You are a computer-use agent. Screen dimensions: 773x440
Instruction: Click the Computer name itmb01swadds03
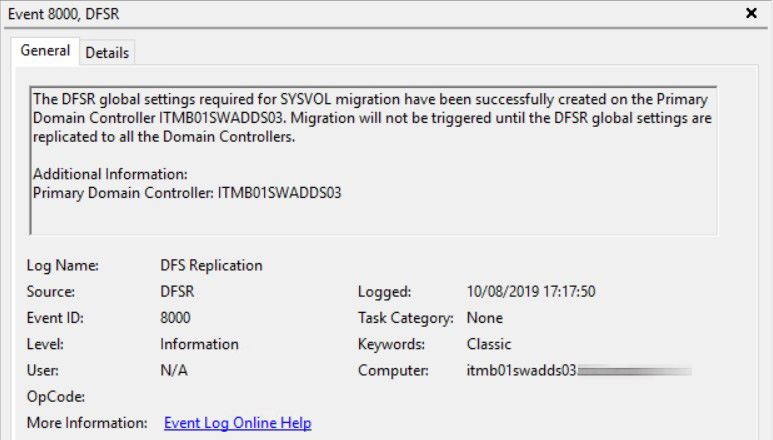[x=521, y=370]
